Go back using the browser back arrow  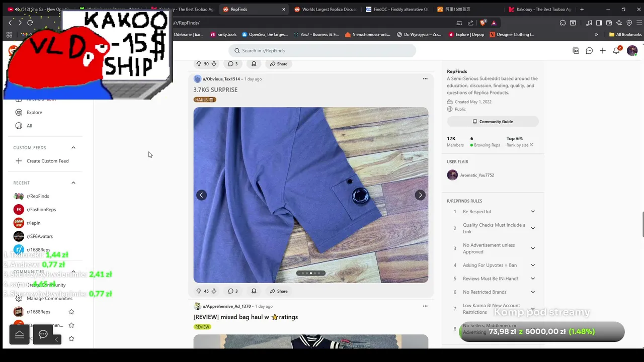(x=10, y=23)
